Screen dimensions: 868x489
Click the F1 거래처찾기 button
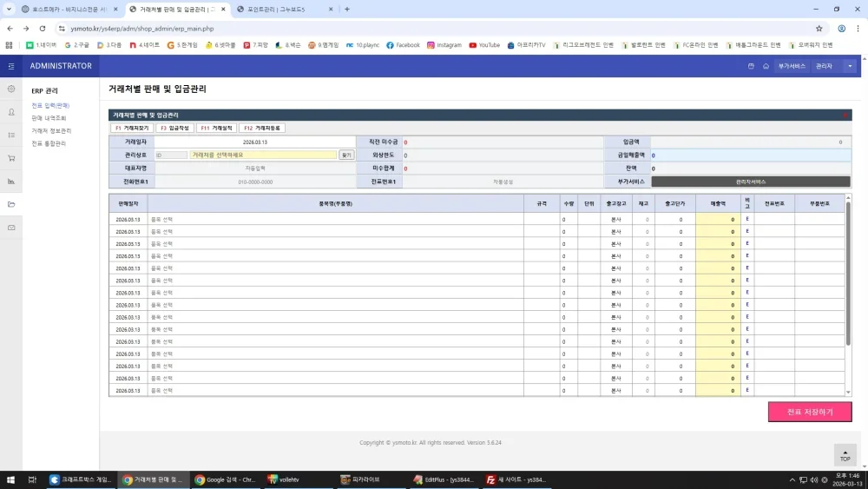pyautogui.click(x=132, y=128)
